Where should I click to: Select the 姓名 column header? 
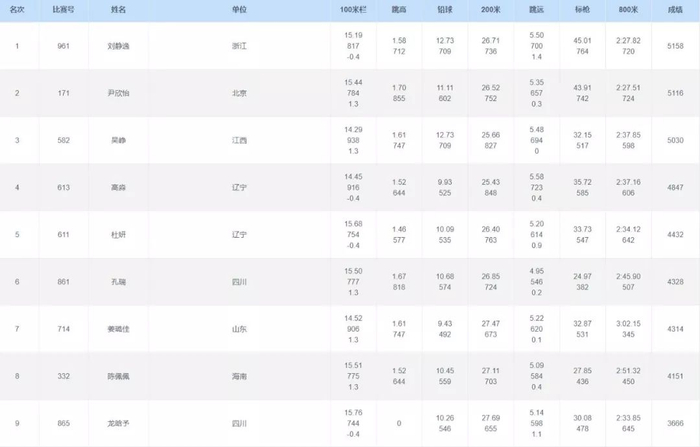pyautogui.click(x=119, y=7)
